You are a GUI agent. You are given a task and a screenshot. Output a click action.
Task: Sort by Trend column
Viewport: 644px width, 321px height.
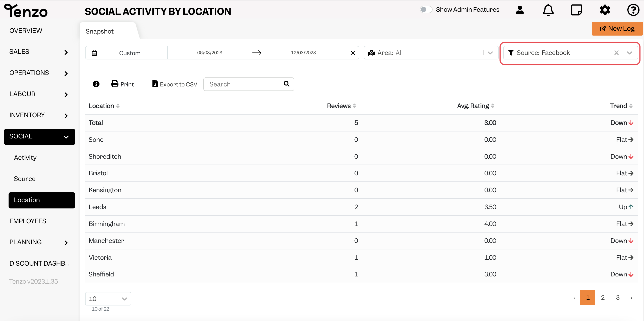click(631, 106)
